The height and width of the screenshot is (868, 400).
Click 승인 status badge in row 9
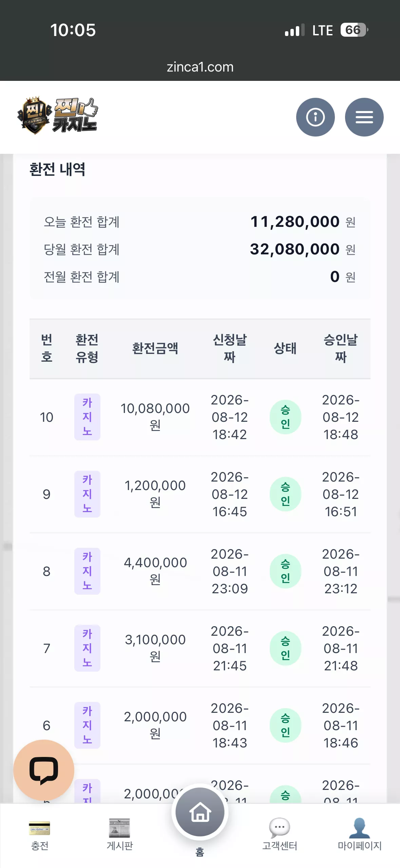click(x=285, y=494)
